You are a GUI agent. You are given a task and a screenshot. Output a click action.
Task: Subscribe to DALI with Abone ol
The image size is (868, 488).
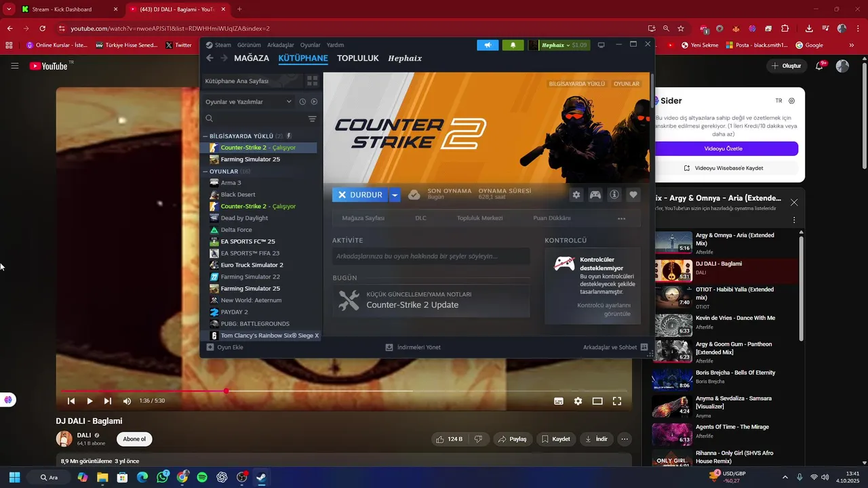pyautogui.click(x=134, y=439)
